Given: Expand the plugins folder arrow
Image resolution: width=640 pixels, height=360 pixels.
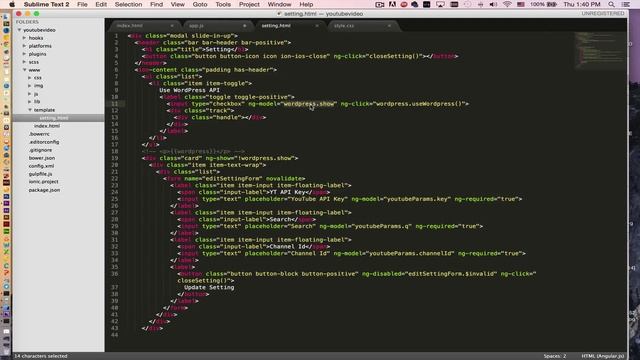Looking at the screenshot, I should [x=24, y=53].
